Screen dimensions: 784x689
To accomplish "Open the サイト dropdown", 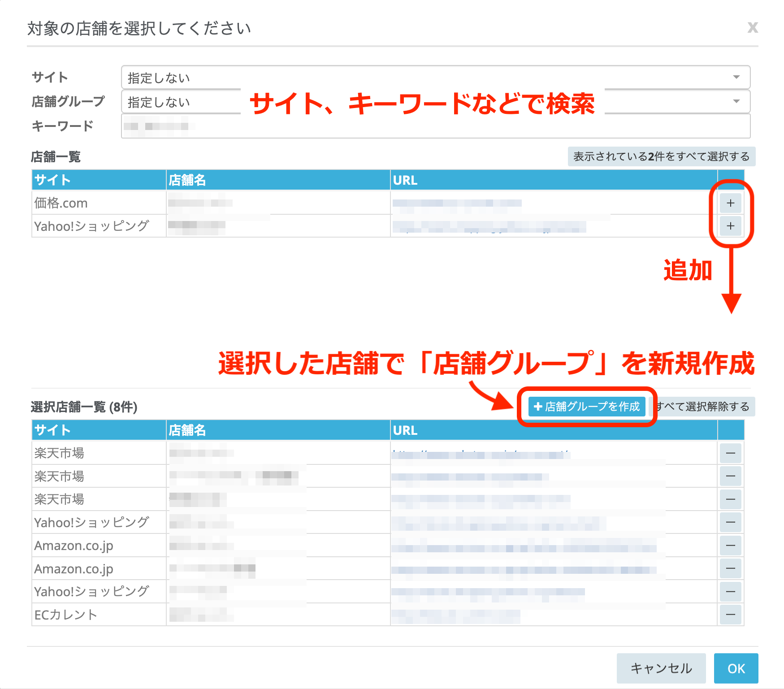I will coord(435,78).
